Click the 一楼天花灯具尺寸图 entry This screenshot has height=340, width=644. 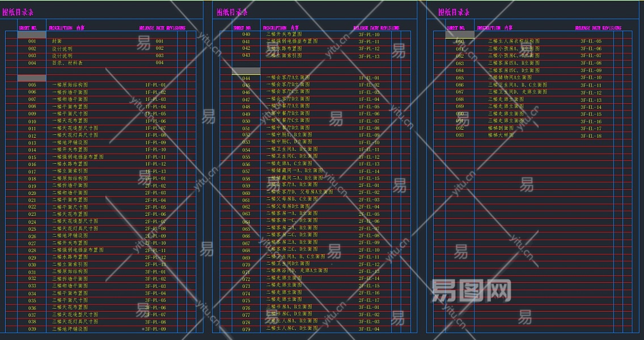click(x=75, y=135)
